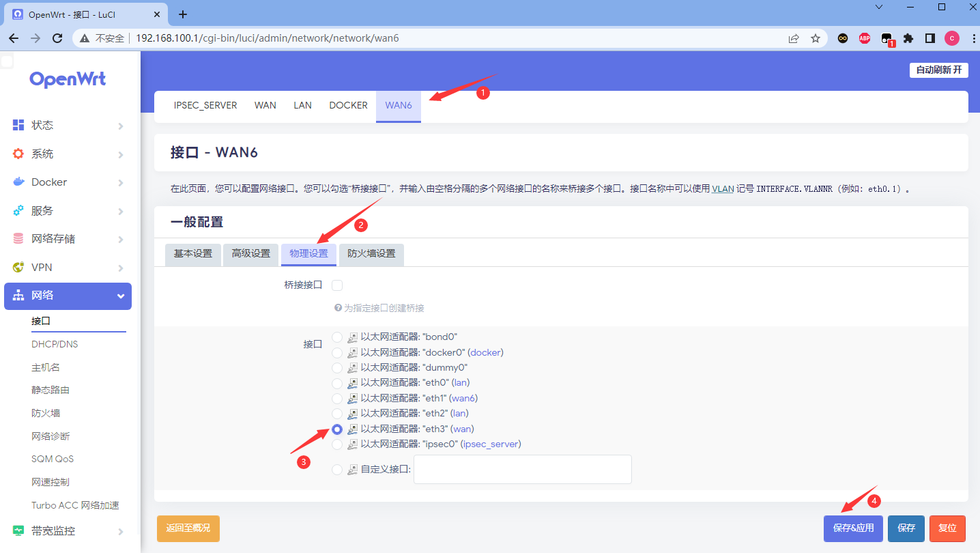Select the docker0 adapter radio button

tap(337, 352)
